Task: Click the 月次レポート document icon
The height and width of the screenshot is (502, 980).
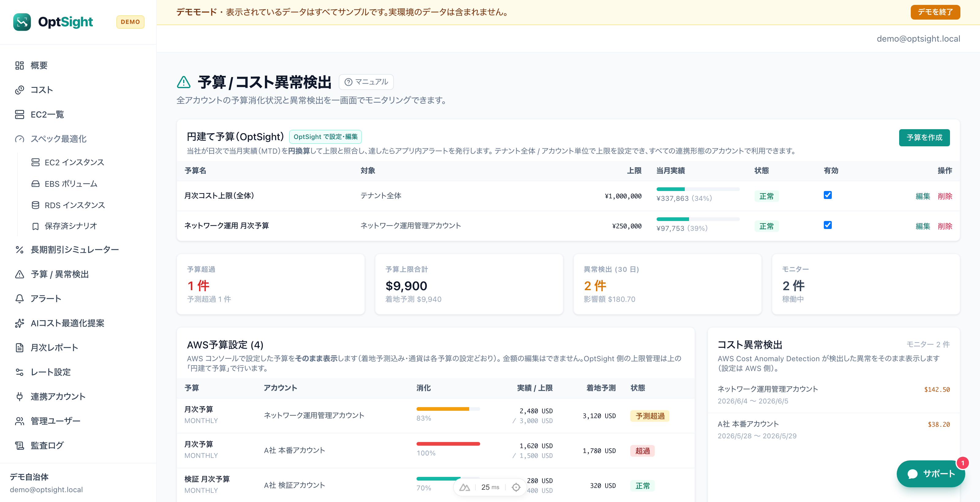Action: pos(19,348)
